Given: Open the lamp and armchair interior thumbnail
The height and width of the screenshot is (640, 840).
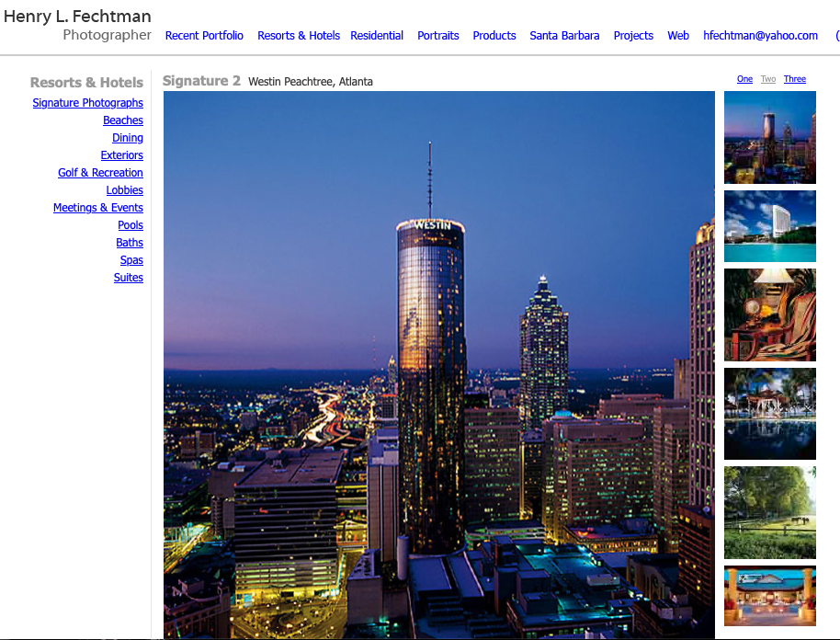Looking at the screenshot, I should (769, 314).
